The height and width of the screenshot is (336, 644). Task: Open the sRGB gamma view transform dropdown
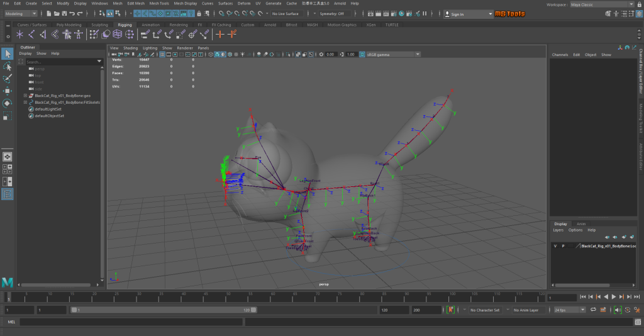click(393, 54)
